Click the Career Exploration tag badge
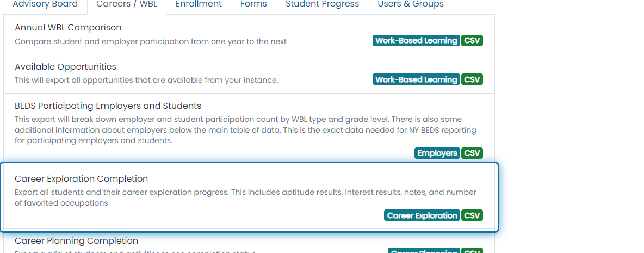Viewport: 644px width, 253px height. point(422,215)
